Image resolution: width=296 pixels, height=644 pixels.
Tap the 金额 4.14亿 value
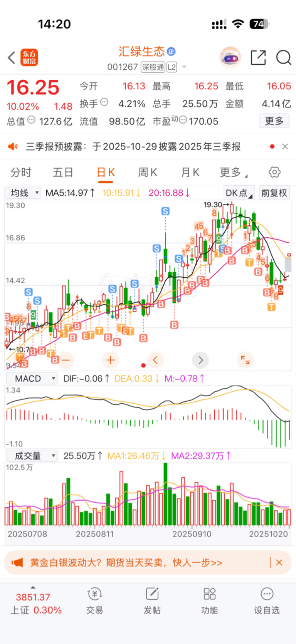pos(258,104)
